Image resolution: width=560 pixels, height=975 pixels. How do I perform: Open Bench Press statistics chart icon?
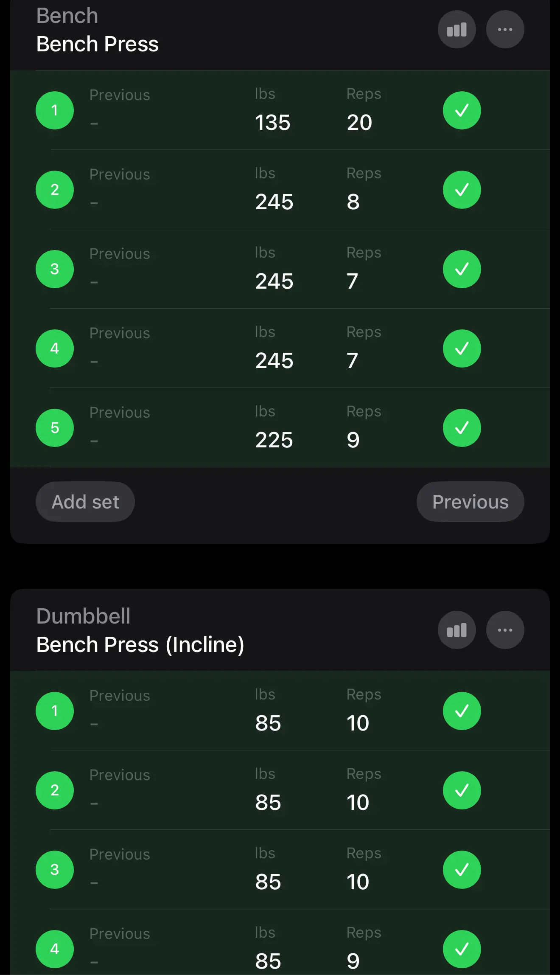(456, 30)
